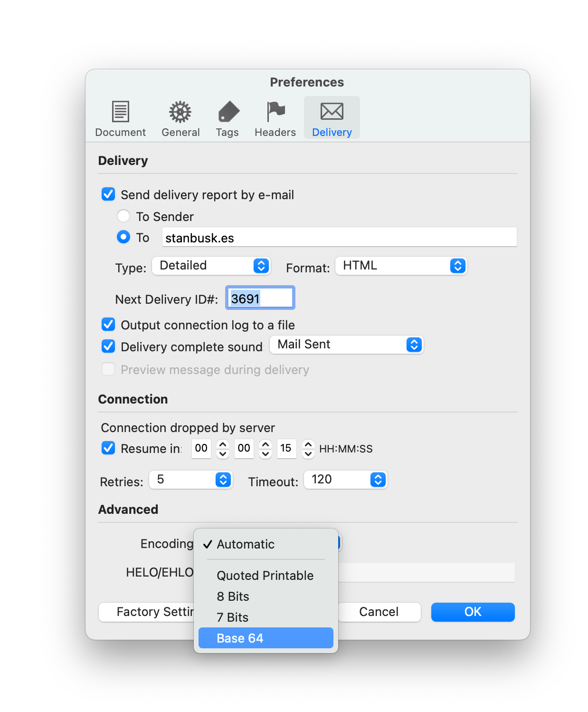Click the Cancel button
The width and height of the screenshot is (588, 712).
(379, 612)
